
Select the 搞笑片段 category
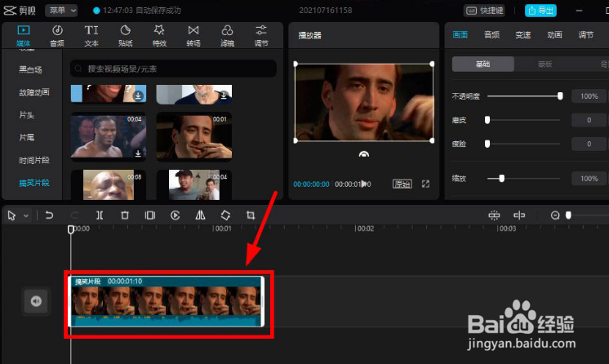click(34, 183)
